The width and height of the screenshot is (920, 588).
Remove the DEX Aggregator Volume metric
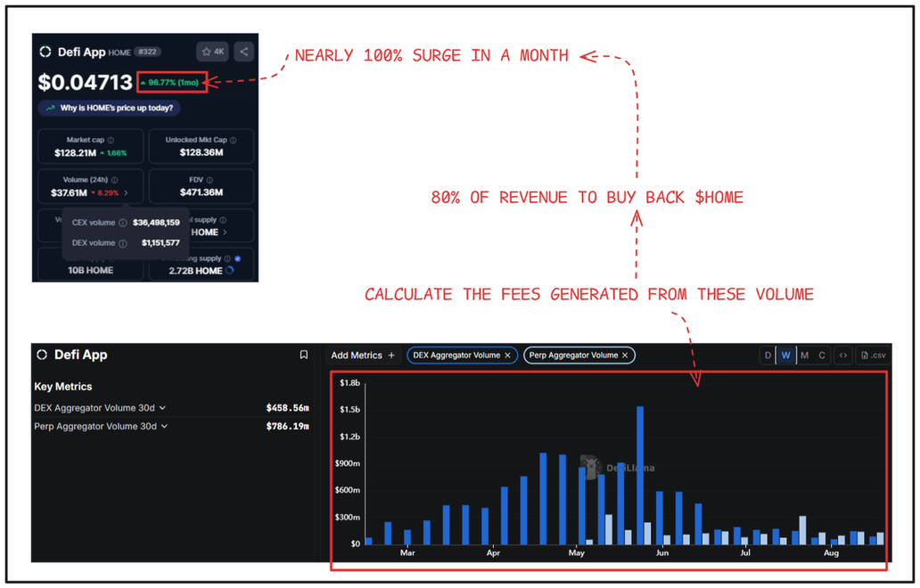507,355
